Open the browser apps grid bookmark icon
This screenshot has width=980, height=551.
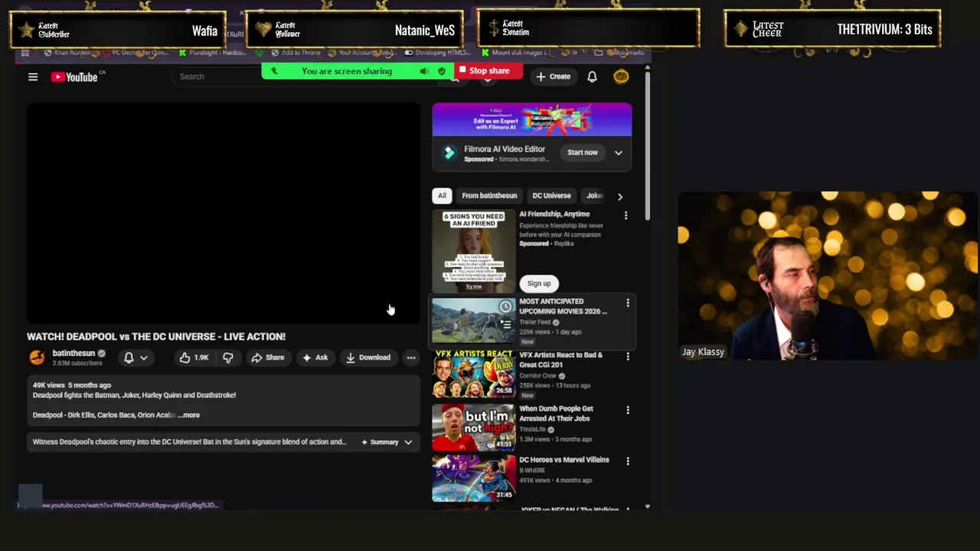coord(25,53)
